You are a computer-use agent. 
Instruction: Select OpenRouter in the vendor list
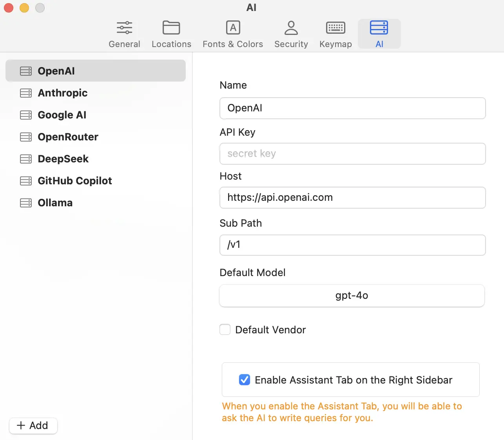(68, 137)
